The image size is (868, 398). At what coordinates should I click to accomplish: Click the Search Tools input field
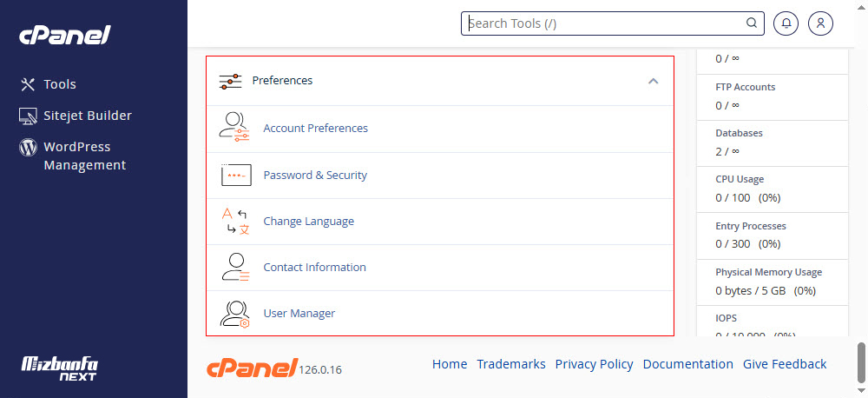pos(612,23)
